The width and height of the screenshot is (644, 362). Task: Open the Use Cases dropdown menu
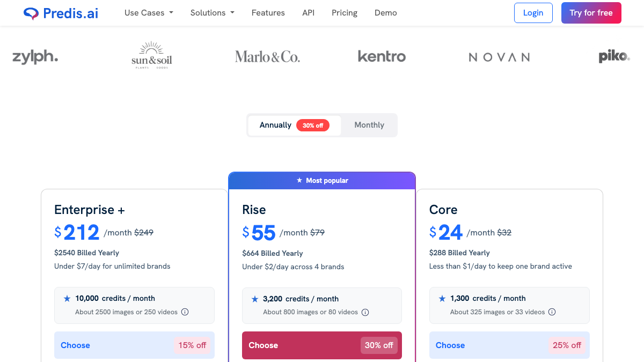[149, 13]
